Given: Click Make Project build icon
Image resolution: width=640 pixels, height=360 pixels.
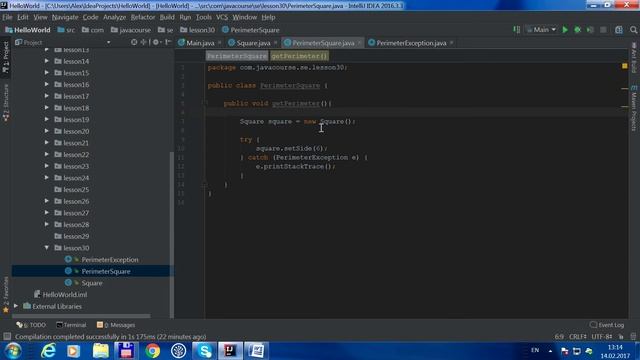Looking at the screenshot, I should 517,30.
